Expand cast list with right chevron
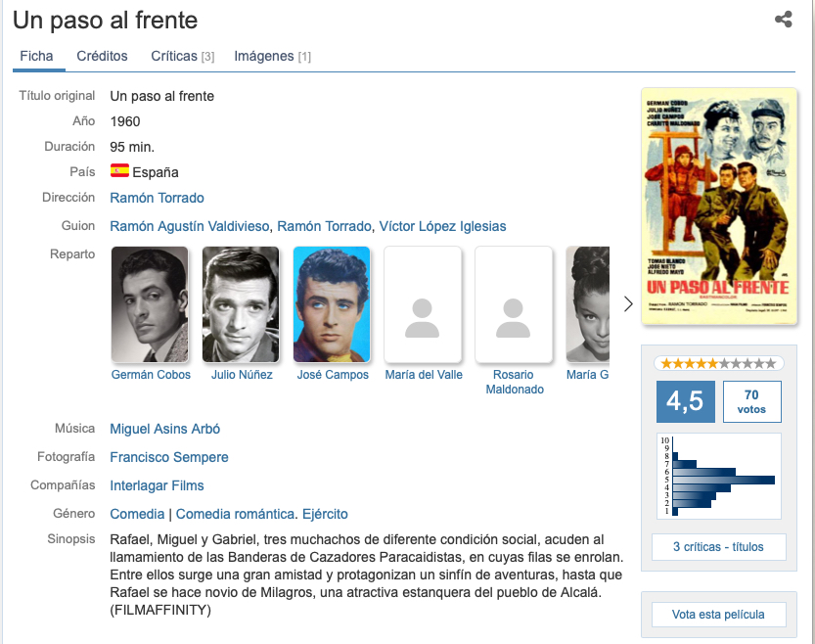815x644 pixels. pos(628,304)
